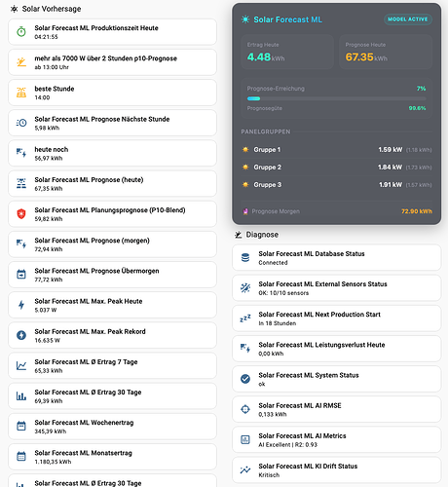Viewport: 448px width, 487px height.
Task: Click the database icon for Database Status
Action: coord(245,257)
